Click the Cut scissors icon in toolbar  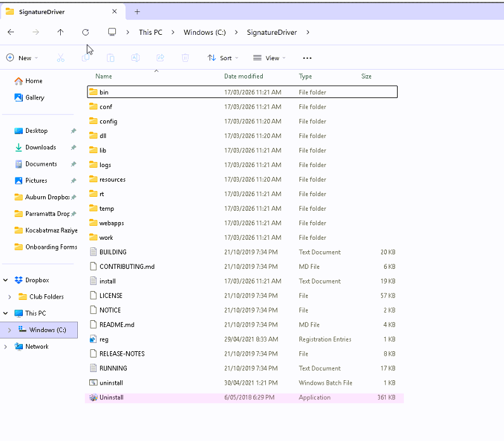tap(61, 58)
